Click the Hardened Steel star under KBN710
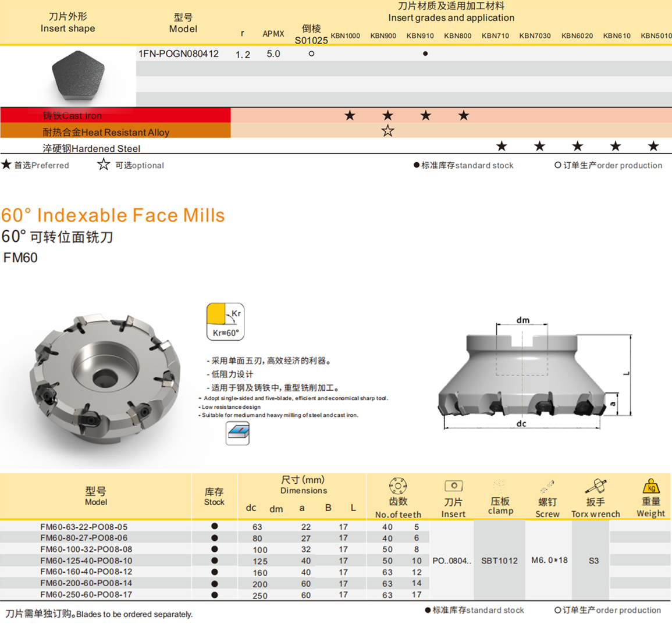This screenshot has height=628, width=672. click(x=502, y=146)
